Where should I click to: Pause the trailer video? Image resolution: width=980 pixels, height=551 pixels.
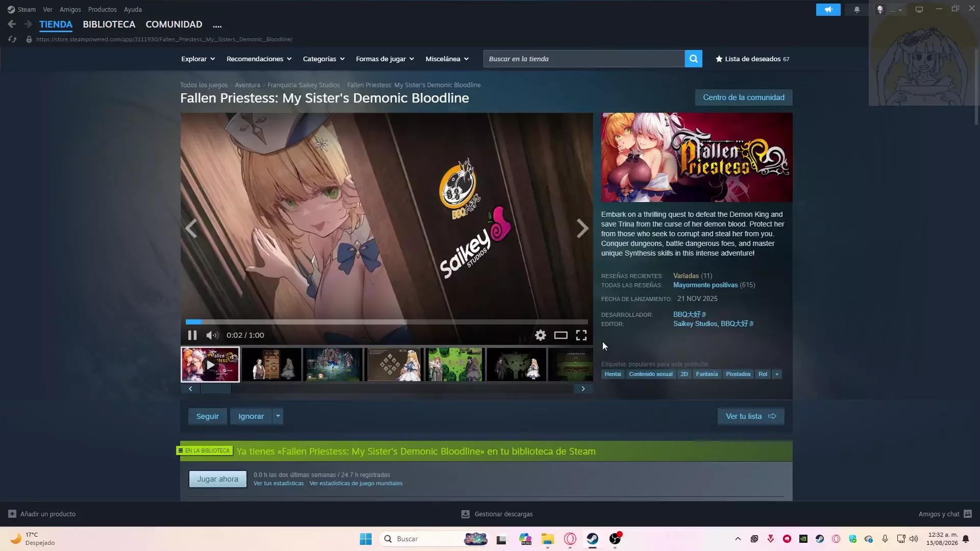coord(192,335)
